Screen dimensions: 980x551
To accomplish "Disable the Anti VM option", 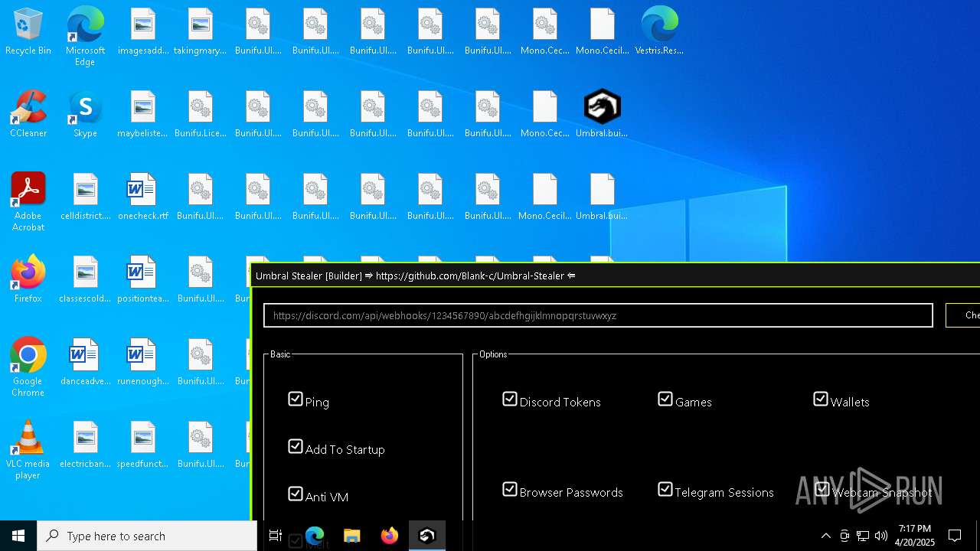I will 296,494.
